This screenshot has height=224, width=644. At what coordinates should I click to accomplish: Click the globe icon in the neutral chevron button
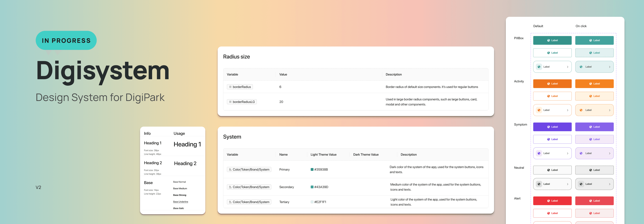point(539,184)
